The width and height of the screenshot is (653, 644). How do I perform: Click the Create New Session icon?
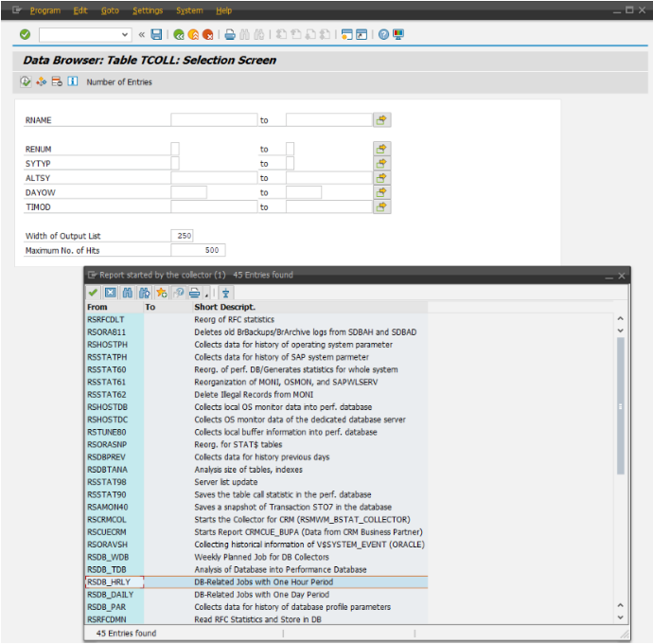[346, 34]
